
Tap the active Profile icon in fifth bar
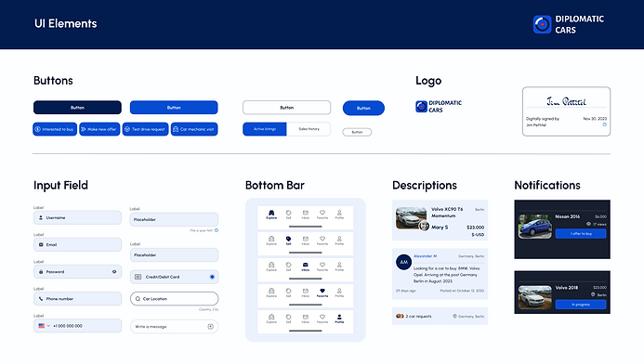[x=339, y=317]
